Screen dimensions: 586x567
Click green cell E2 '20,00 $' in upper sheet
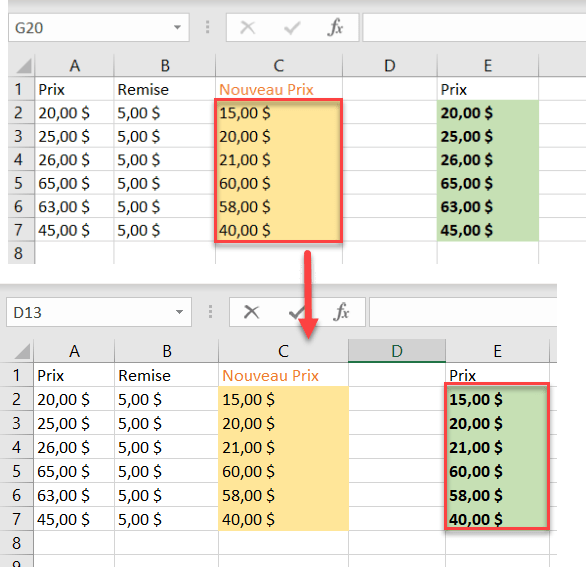[x=488, y=113]
